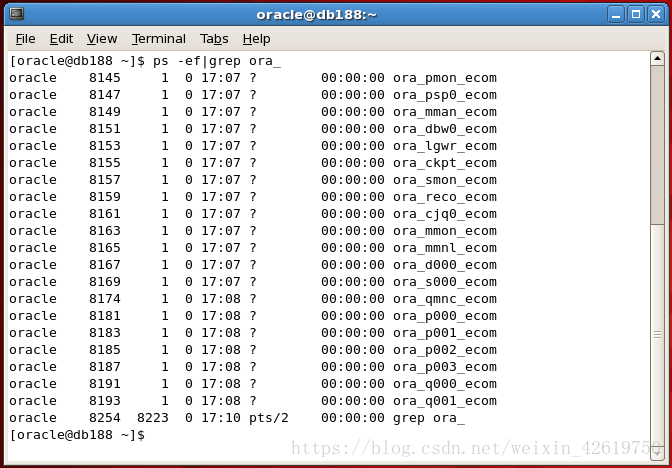Click the text ora_p003_ecom
Screen dimensions: 672x468
click(445, 367)
